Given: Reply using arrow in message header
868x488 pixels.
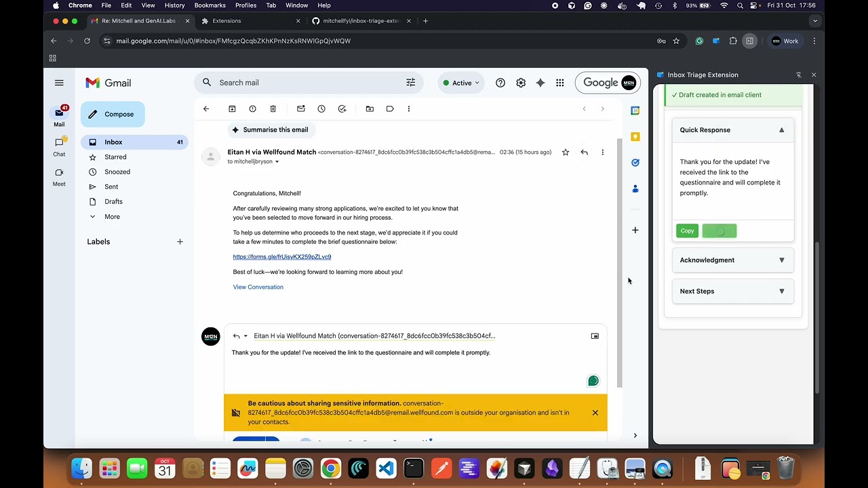Looking at the screenshot, I should (584, 152).
